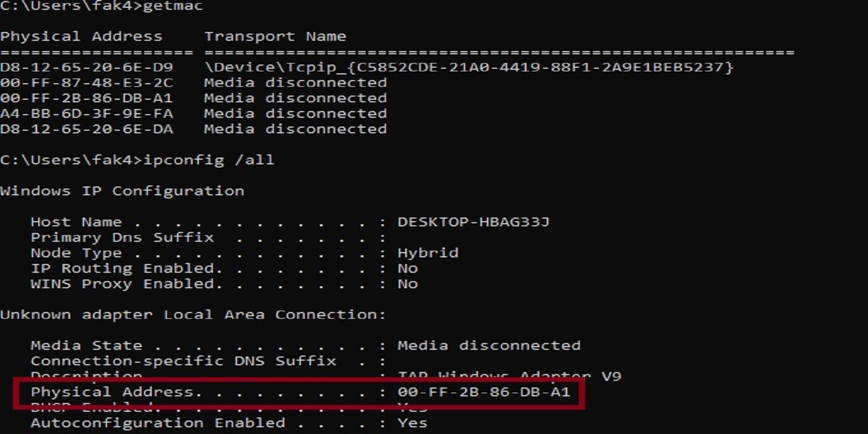
Task: Click the \Device\Tcpip transport name entry
Action: click(x=468, y=68)
